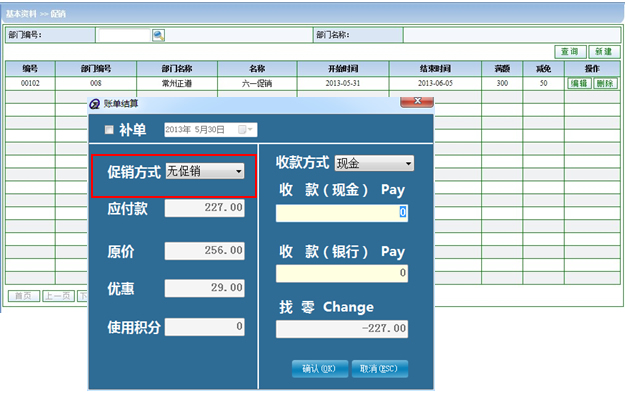Select the 开始时间 column header
628x397 pixels.
pyautogui.click(x=343, y=69)
